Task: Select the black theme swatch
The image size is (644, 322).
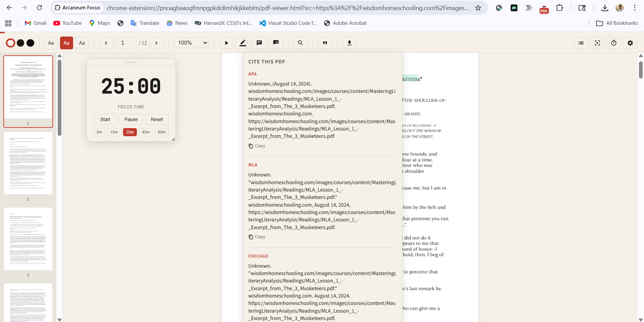Action: click(x=30, y=43)
